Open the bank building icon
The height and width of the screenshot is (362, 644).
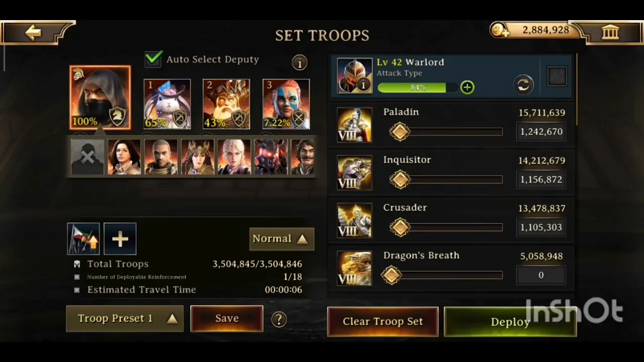point(610,33)
